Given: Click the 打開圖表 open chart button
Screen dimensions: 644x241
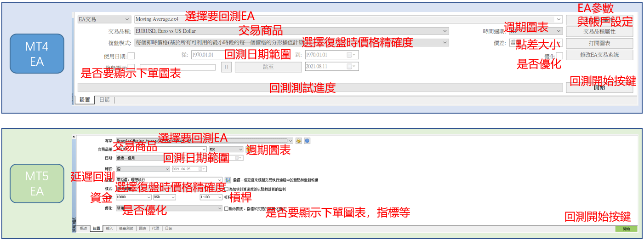Looking at the screenshot, I should pyautogui.click(x=599, y=43).
